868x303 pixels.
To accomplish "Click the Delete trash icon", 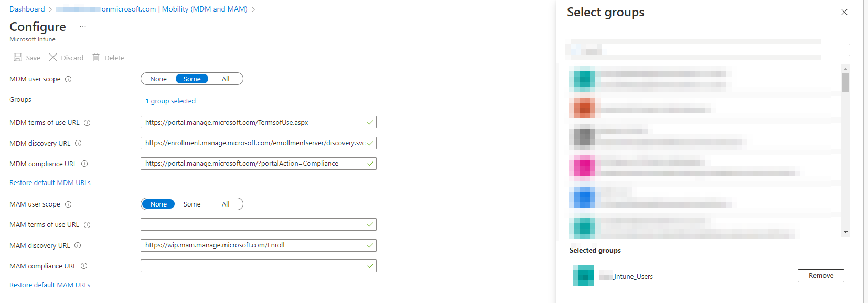I will point(96,57).
